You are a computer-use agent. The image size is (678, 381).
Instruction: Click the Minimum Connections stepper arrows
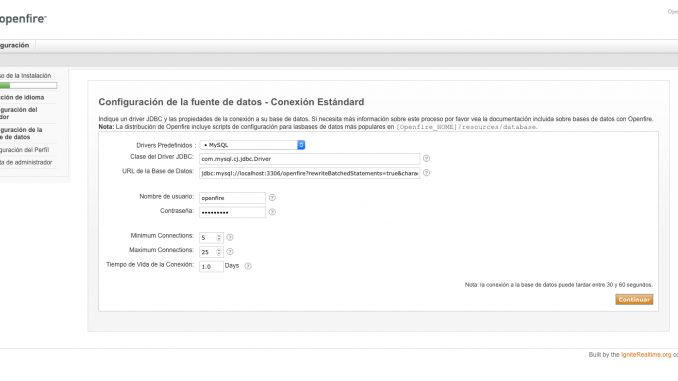[219, 237]
